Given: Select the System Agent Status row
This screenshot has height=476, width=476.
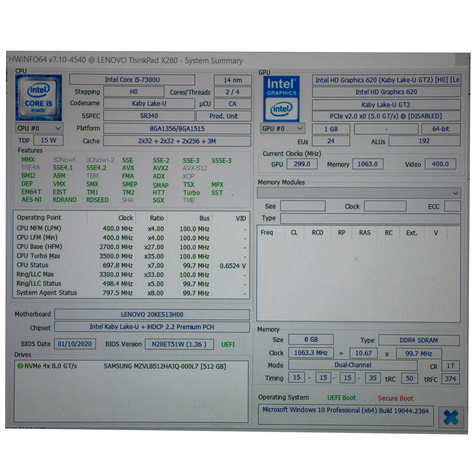Looking at the screenshot, I should tap(131, 293).
